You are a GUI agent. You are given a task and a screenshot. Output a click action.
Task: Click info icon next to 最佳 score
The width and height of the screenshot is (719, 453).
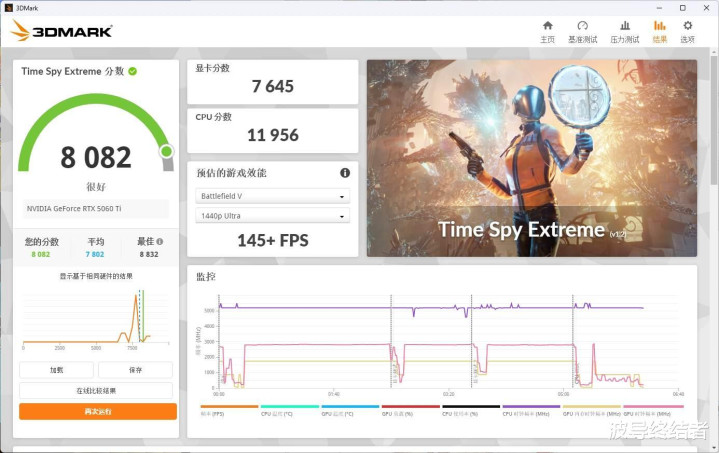[159, 241]
